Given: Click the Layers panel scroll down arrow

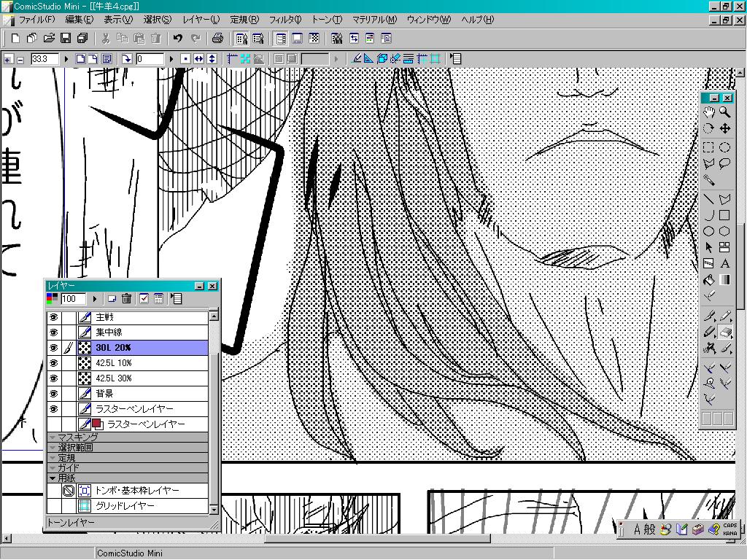Looking at the screenshot, I should click(214, 510).
